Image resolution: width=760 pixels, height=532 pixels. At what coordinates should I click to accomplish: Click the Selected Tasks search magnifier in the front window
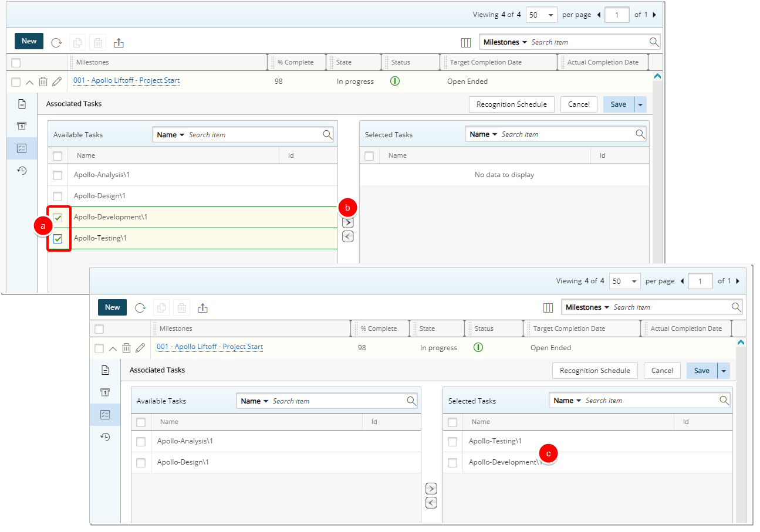pos(724,400)
